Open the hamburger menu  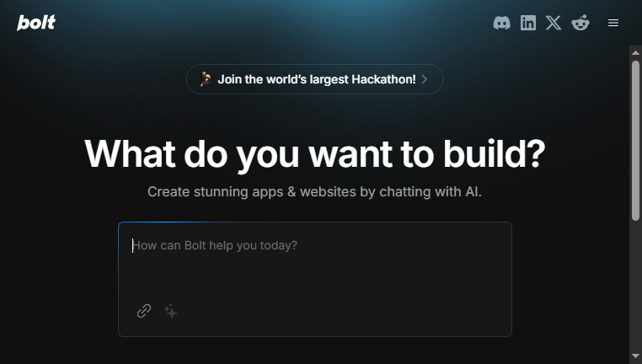tap(613, 23)
